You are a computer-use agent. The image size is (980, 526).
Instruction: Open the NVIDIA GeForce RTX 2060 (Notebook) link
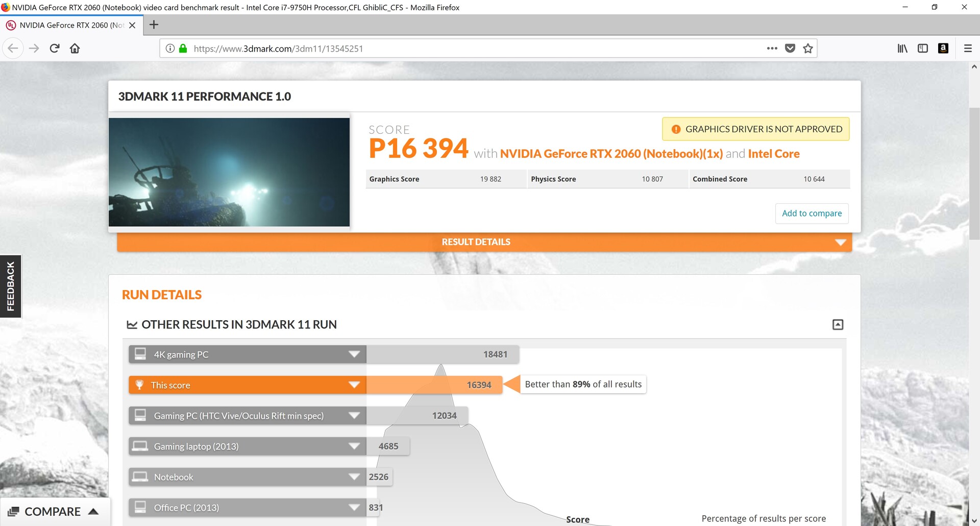(611, 154)
